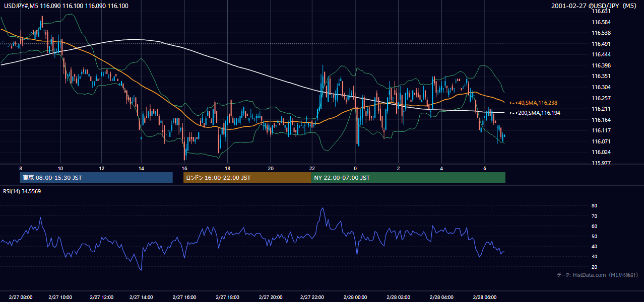
Task: Click the 116.211 price axis label
Action: pyautogui.click(x=601, y=109)
